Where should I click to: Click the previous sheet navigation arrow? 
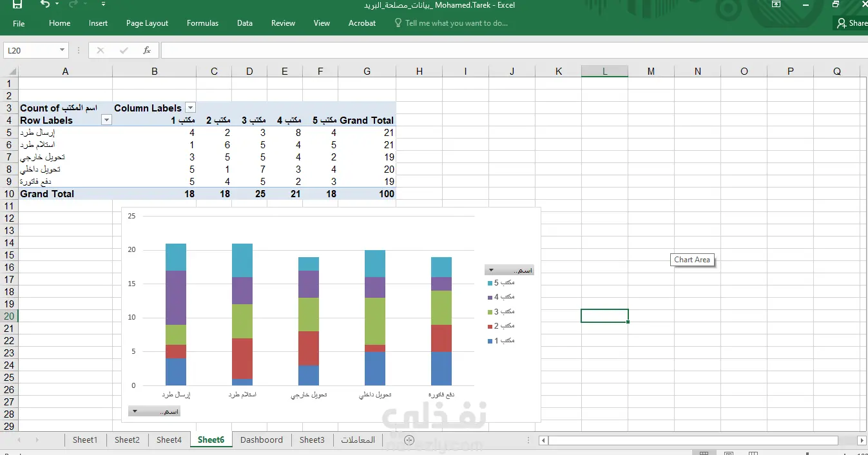coord(19,440)
